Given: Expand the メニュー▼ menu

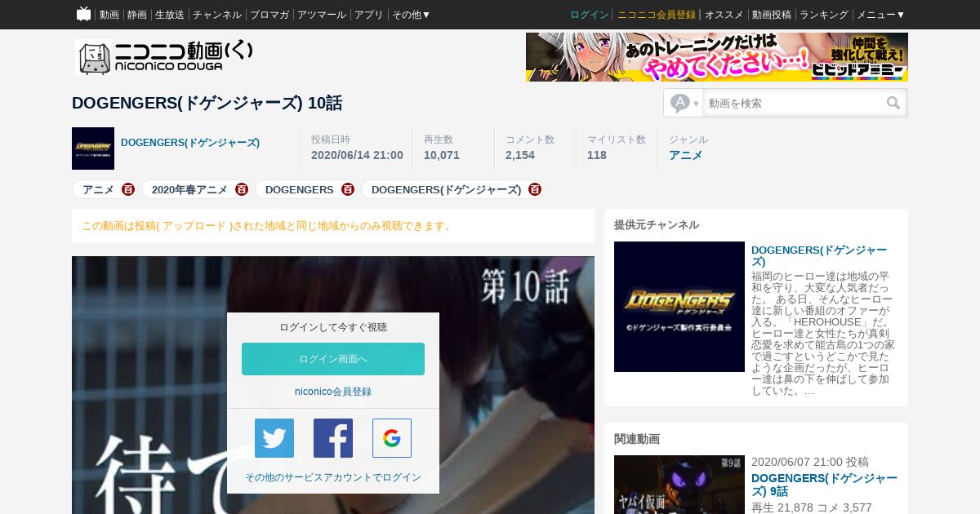Looking at the screenshot, I should [880, 15].
